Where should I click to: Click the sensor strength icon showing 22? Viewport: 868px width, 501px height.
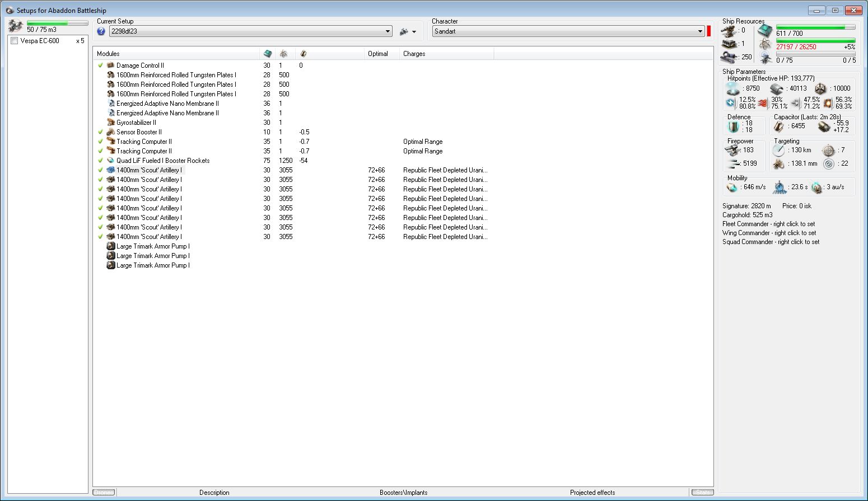coord(829,164)
